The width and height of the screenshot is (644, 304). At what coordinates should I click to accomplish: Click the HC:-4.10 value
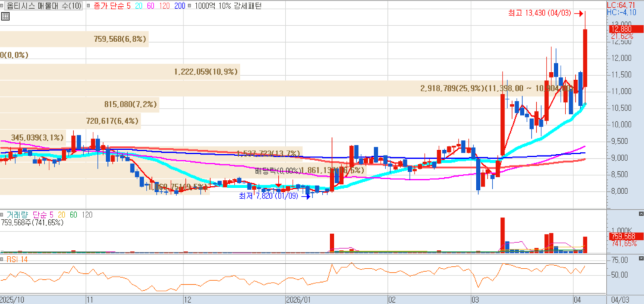tap(620, 12)
